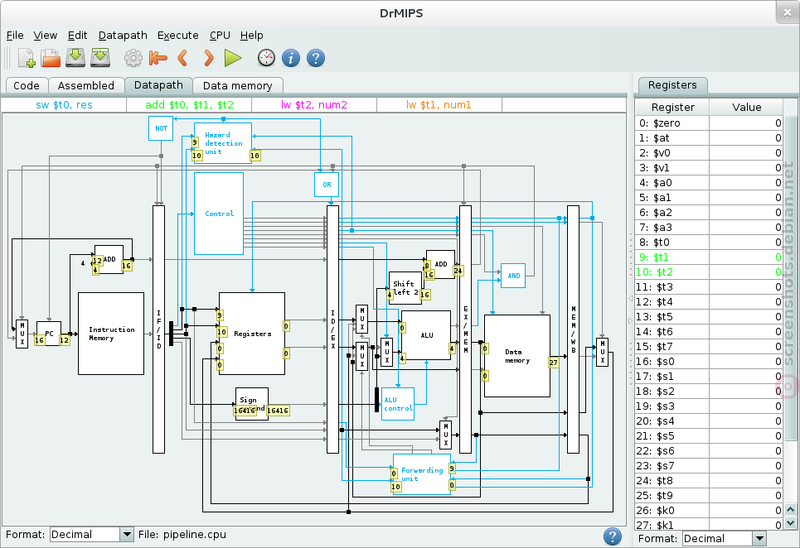This screenshot has width=800, height=548.
Task: Click the Back step left chevron icon
Action: [183, 58]
